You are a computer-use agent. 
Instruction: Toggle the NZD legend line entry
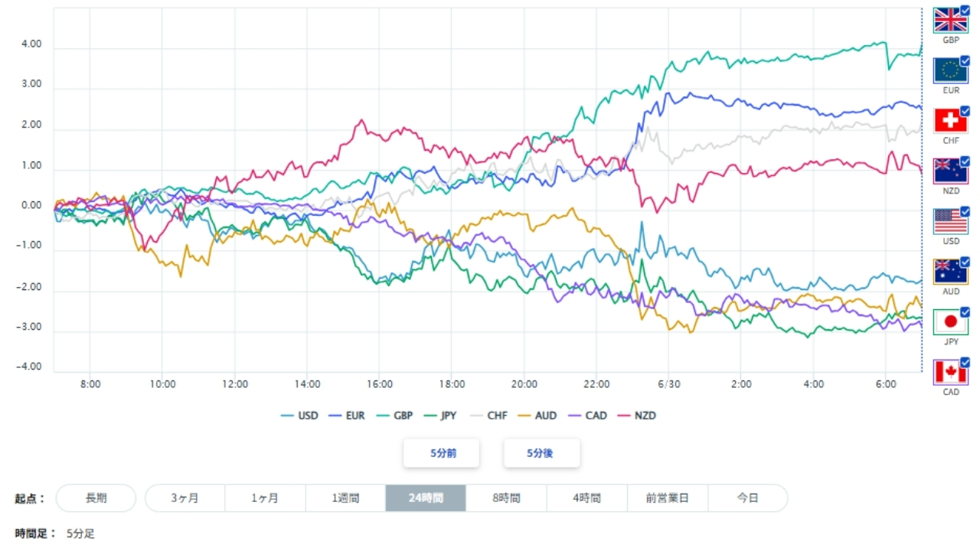637,416
